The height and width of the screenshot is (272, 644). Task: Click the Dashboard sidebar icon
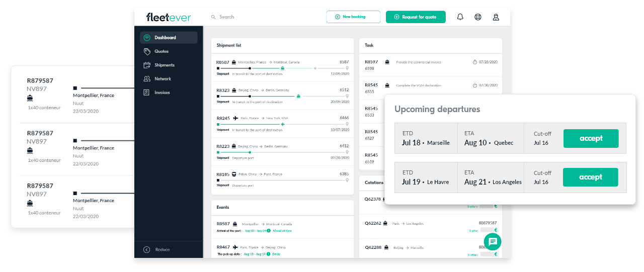click(x=147, y=38)
